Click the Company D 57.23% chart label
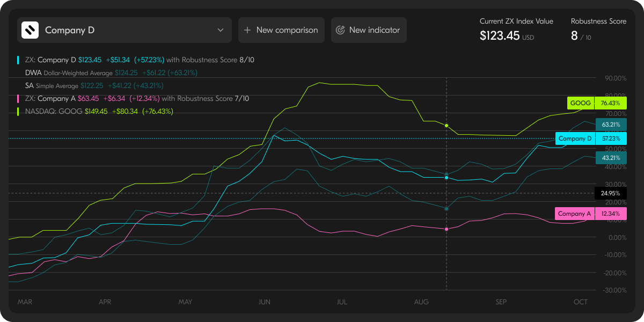The width and height of the screenshot is (644, 322). (x=591, y=138)
